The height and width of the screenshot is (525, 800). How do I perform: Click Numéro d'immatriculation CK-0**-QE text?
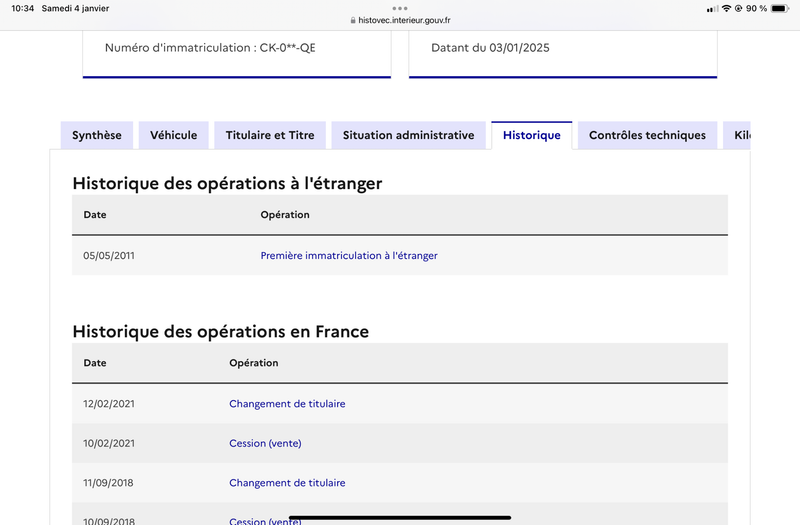pos(210,48)
